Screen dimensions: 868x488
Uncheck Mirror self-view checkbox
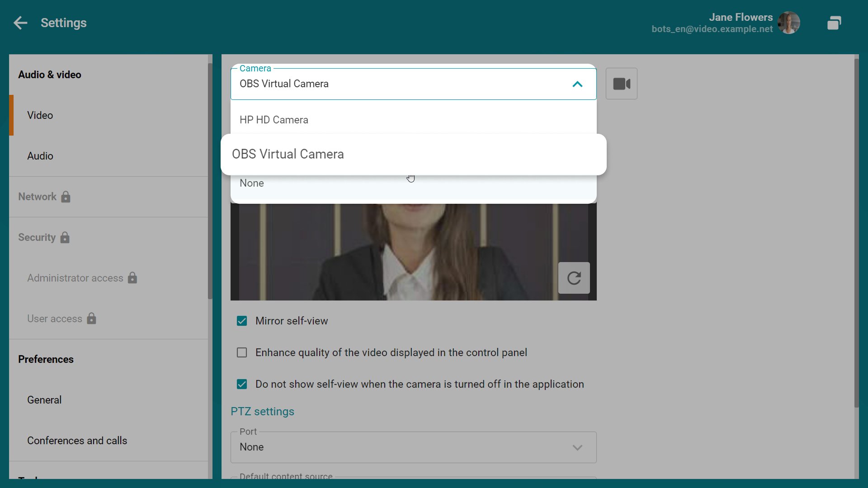(242, 321)
